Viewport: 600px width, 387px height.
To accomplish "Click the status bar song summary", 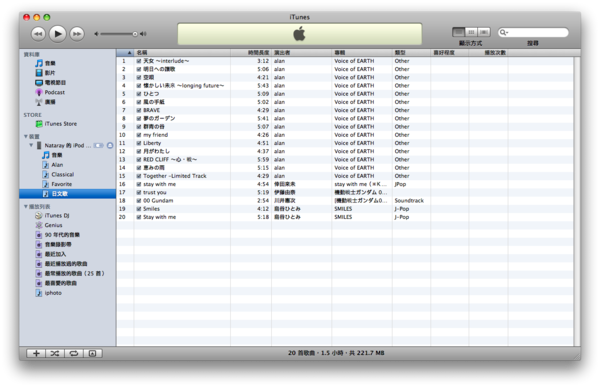I will click(336, 353).
